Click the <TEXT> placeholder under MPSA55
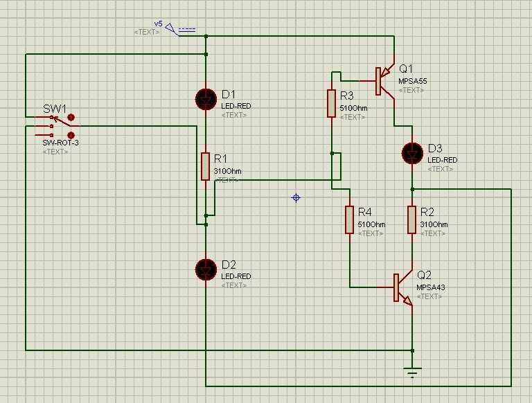The image size is (532, 403). click(411, 90)
